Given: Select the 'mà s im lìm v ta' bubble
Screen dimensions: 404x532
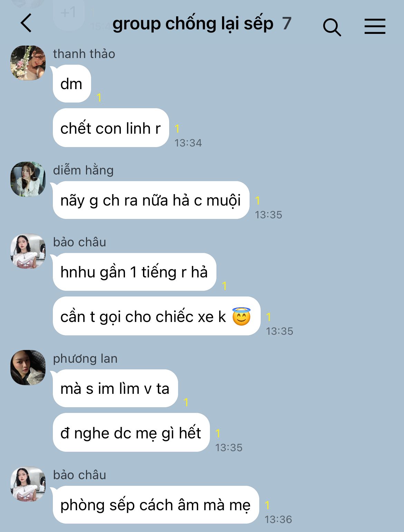Looking at the screenshot, I should click(115, 388).
